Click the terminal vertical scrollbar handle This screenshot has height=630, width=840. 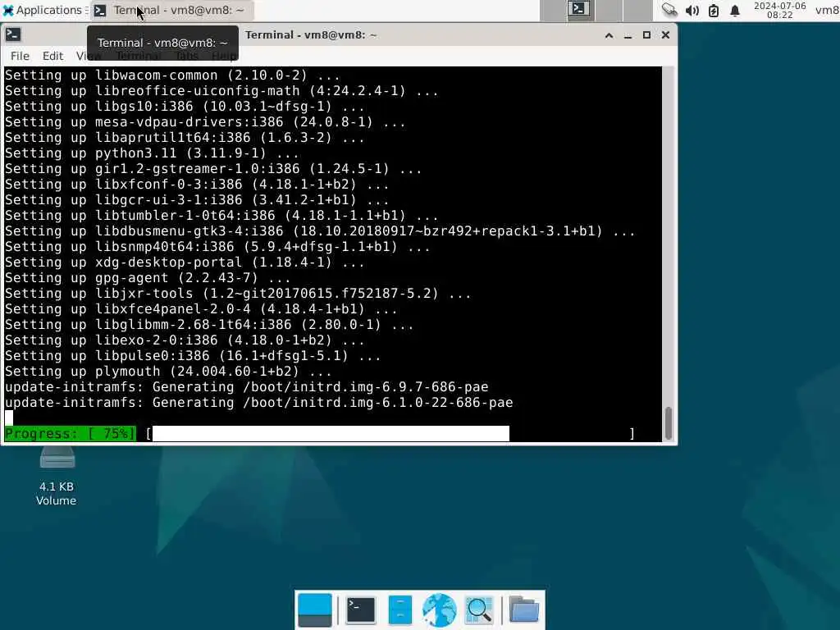click(x=668, y=423)
